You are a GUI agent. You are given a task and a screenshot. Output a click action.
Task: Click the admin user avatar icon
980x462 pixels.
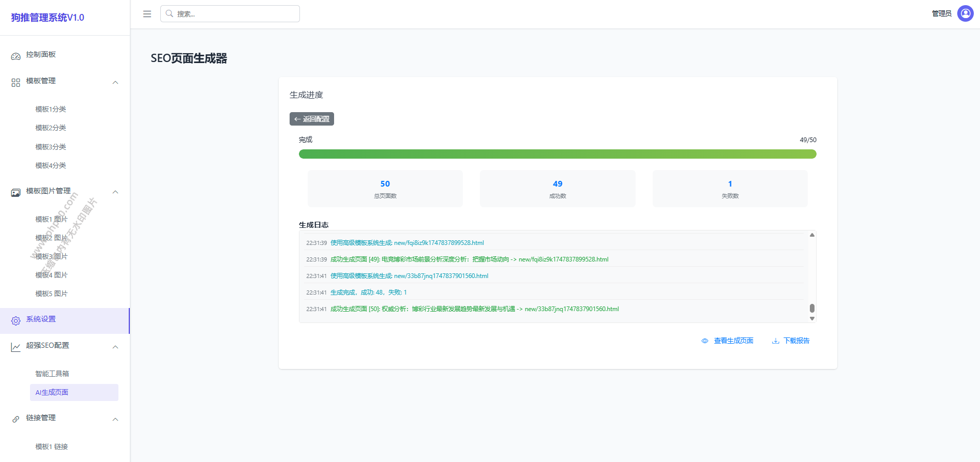965,13
